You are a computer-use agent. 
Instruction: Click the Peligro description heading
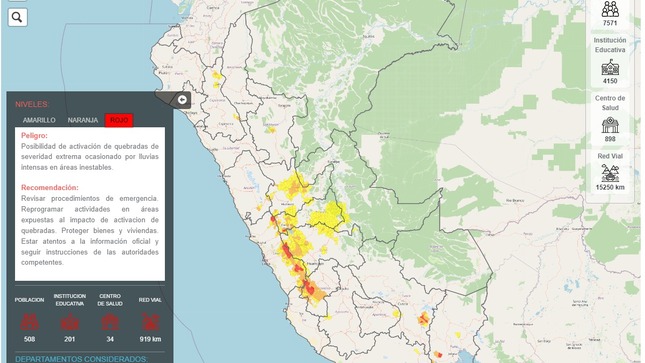pos(34,135)
